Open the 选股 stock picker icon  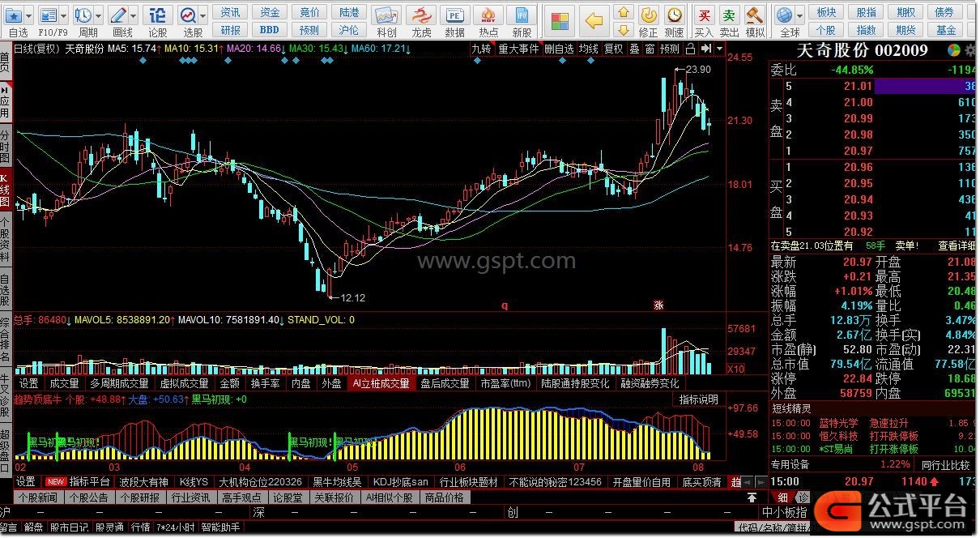(188, 15)
